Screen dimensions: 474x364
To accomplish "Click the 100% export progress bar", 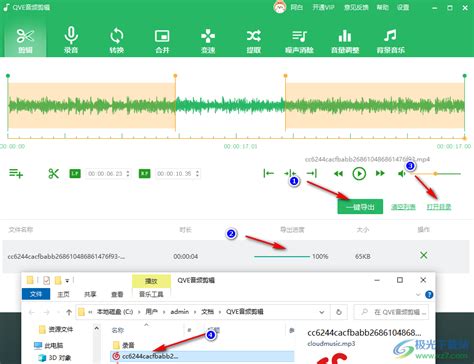I will (282, 256).
